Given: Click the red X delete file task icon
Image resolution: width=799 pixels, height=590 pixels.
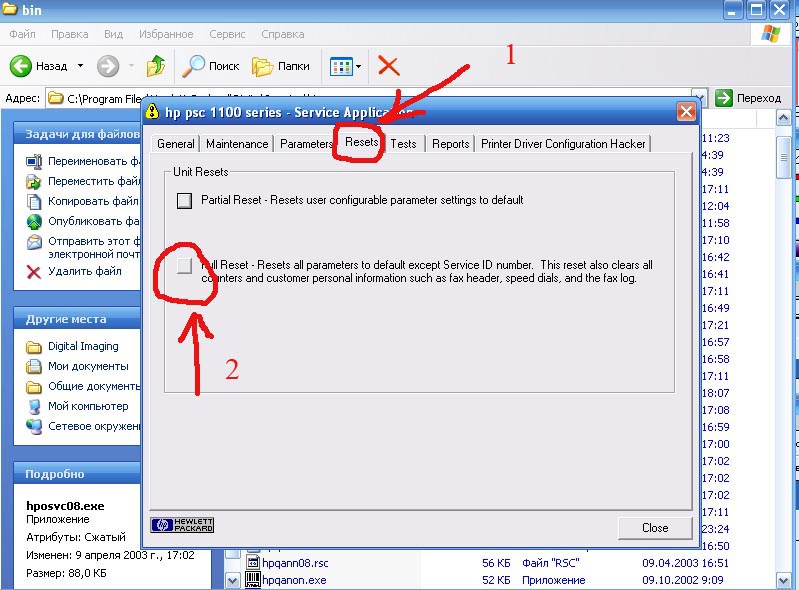Looking at the screenshot, I should 34,272.
